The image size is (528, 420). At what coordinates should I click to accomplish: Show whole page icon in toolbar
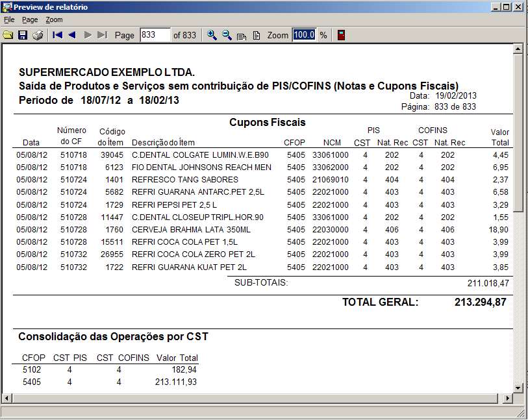click(x=257, y=35)
